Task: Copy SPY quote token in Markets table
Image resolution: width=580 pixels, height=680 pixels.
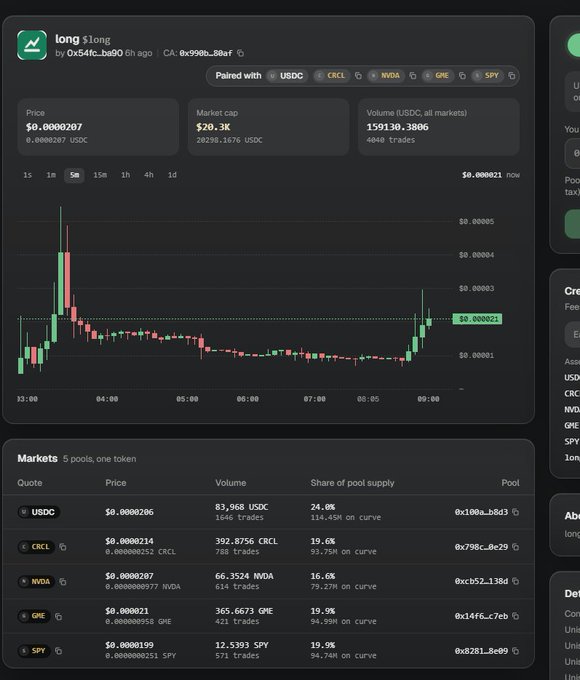Action: 59,651
